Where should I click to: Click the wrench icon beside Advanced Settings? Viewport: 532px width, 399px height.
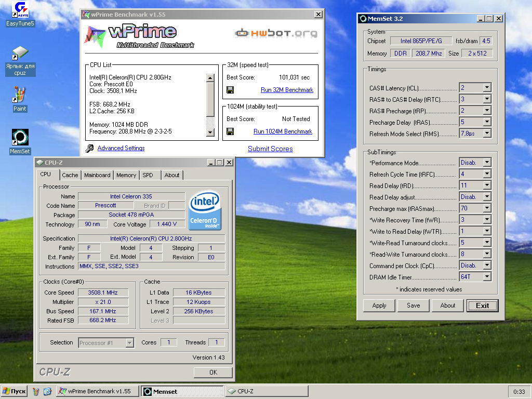coord(89,148)
